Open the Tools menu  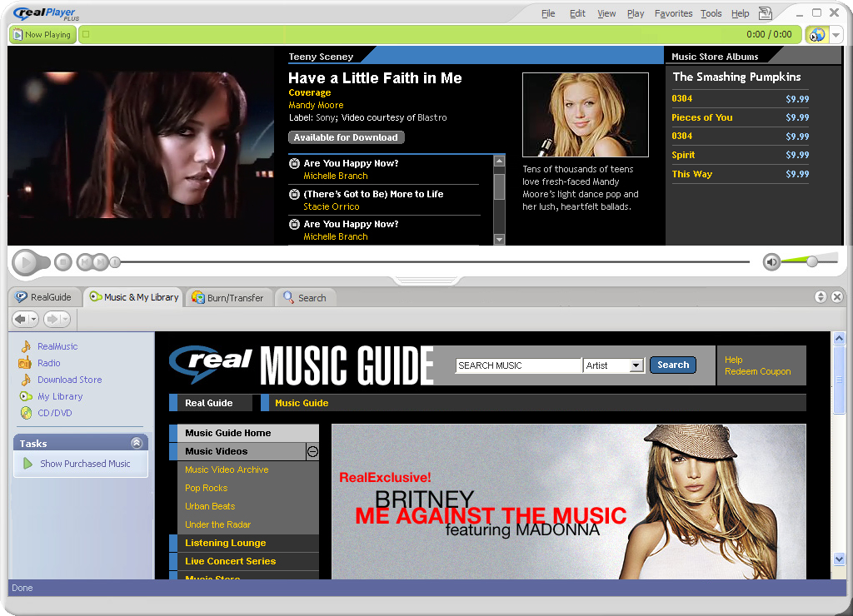pyautogui.click(x=711, y=13)
